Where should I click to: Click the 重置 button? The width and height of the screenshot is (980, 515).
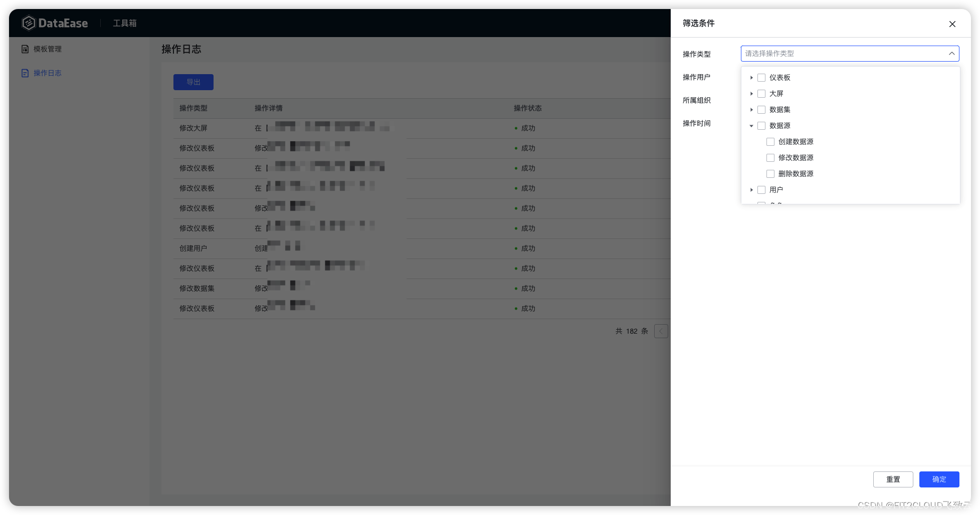tap(893, 479)
